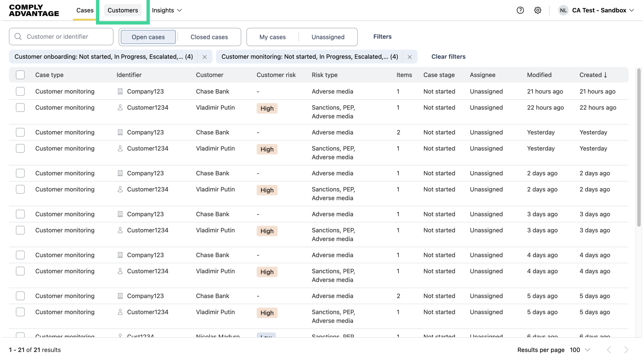Click the search magnifier icon
This screenshot has height=362, width=644.
18,37
